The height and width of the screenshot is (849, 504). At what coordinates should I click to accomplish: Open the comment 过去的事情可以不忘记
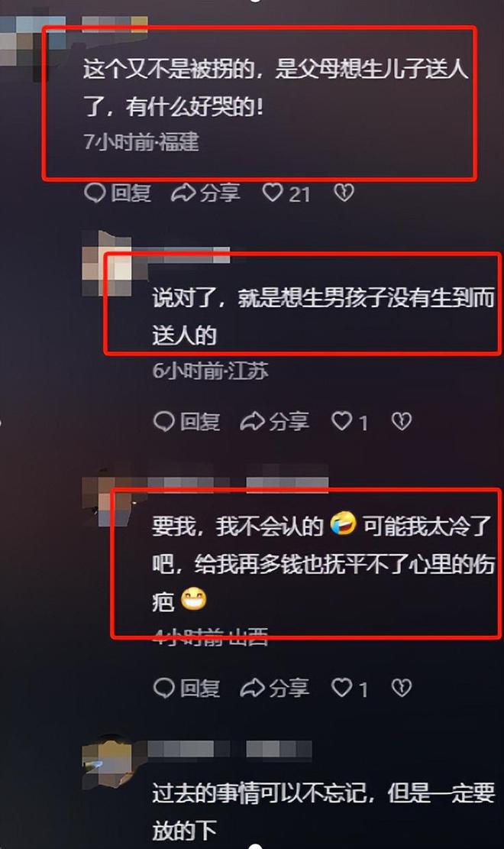coord(323,811)
